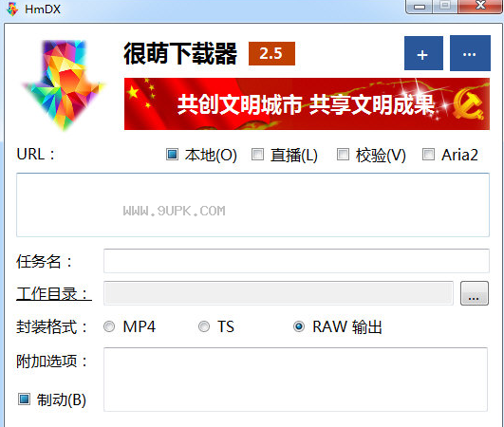
Task: Click the 2.5 version badge
Action: [x=271, y=54]
